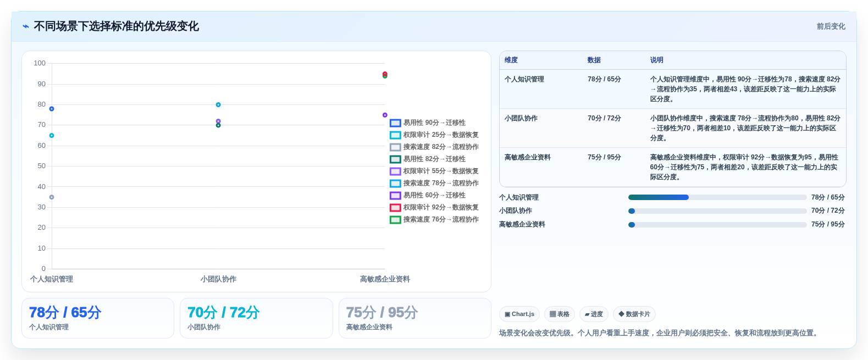
Task: Click the 前后变化 badge in the header
Action: click(x=831, y=26)
